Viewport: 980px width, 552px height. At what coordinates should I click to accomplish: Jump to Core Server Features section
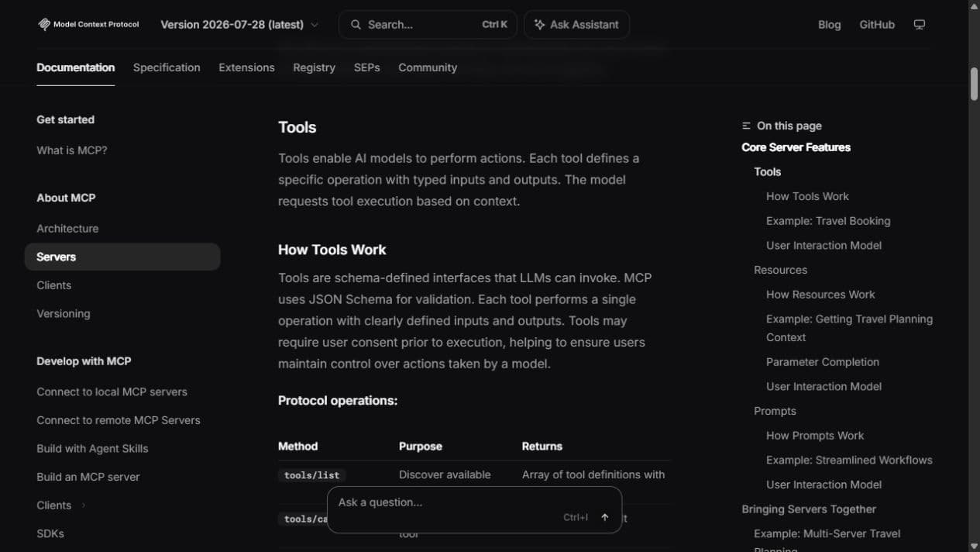[796, 147]
